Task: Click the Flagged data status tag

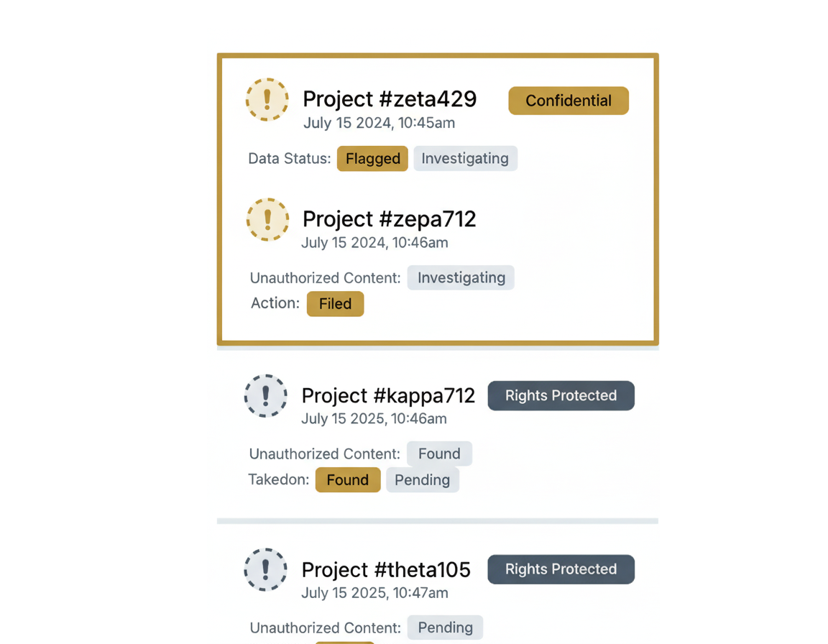Action: coord(372,158)
